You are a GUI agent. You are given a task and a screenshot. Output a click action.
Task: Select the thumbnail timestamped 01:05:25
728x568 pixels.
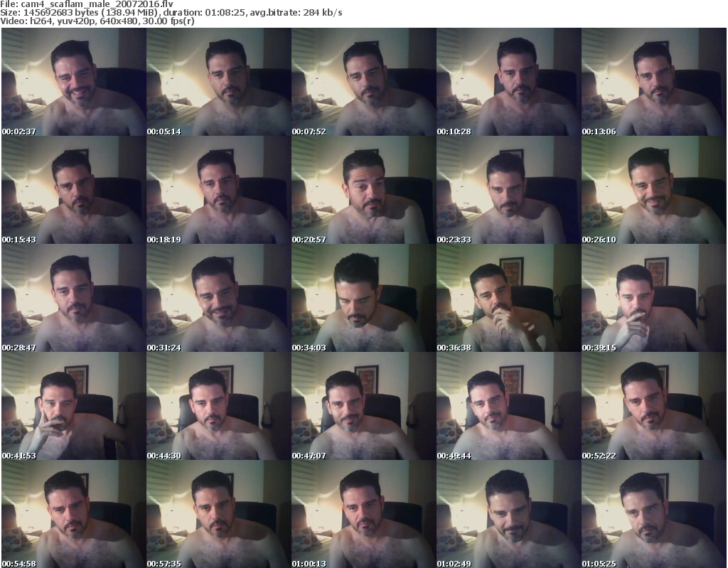(654, 514)
